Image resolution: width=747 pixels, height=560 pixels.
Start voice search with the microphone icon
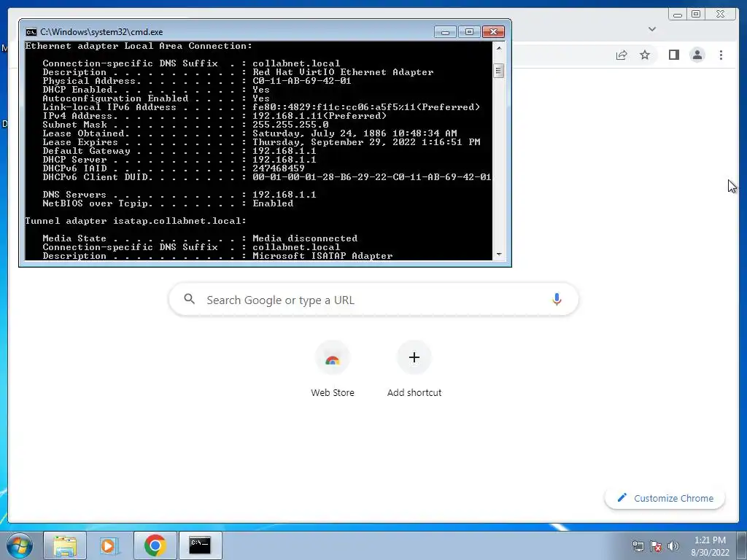click(557, 299)
